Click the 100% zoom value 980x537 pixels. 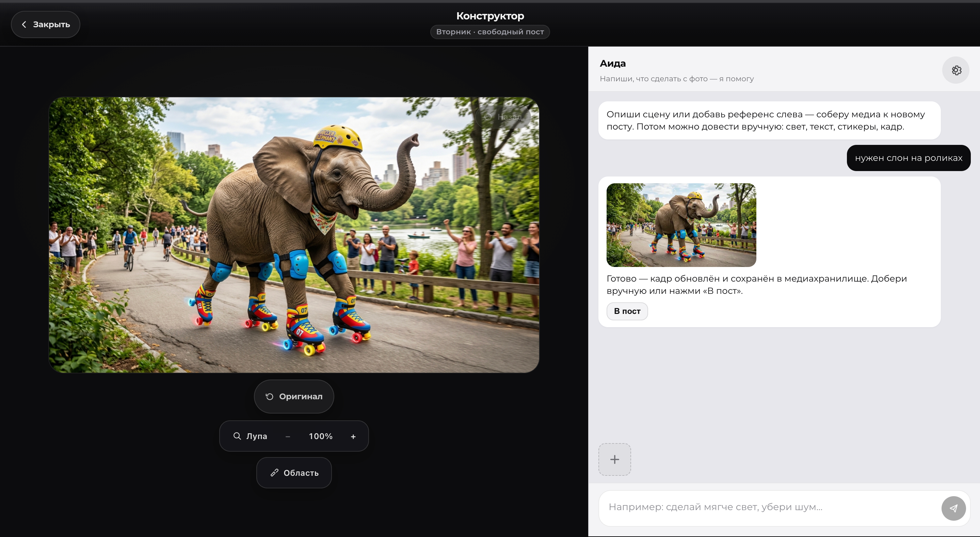pyautogui.click(x=320, y=436)
